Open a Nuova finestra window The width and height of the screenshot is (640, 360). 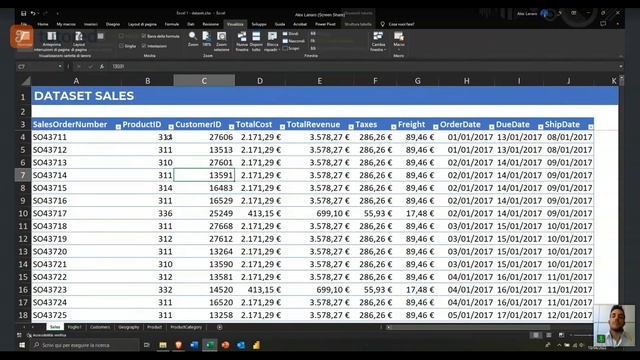click(242, 42)
